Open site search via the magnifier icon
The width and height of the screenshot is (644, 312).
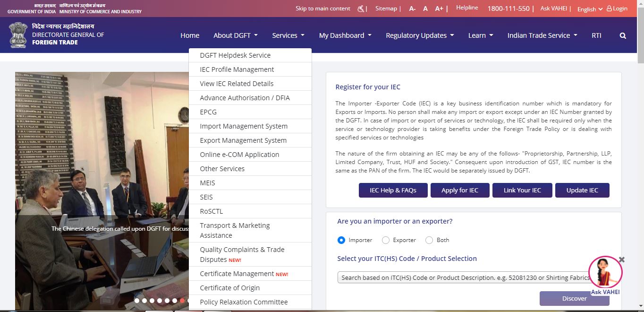(x=623, y=35)
